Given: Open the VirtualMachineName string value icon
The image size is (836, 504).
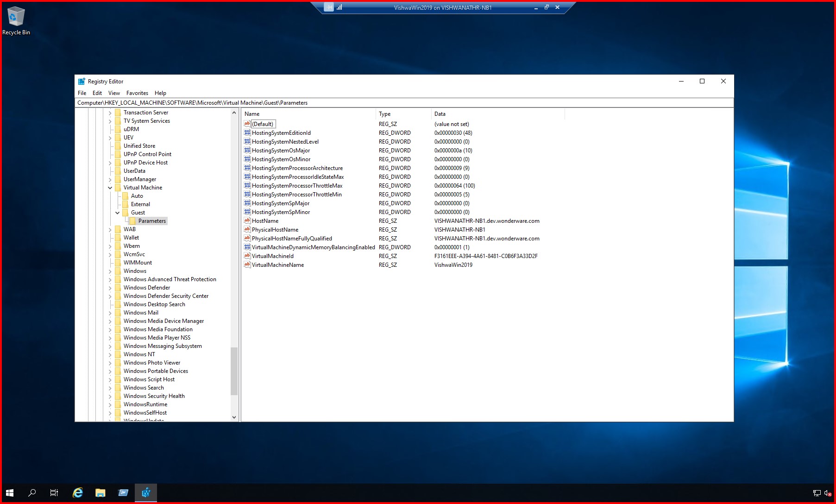Looking at the screenshot, I should pyautogui.click(x=247, y=265).
